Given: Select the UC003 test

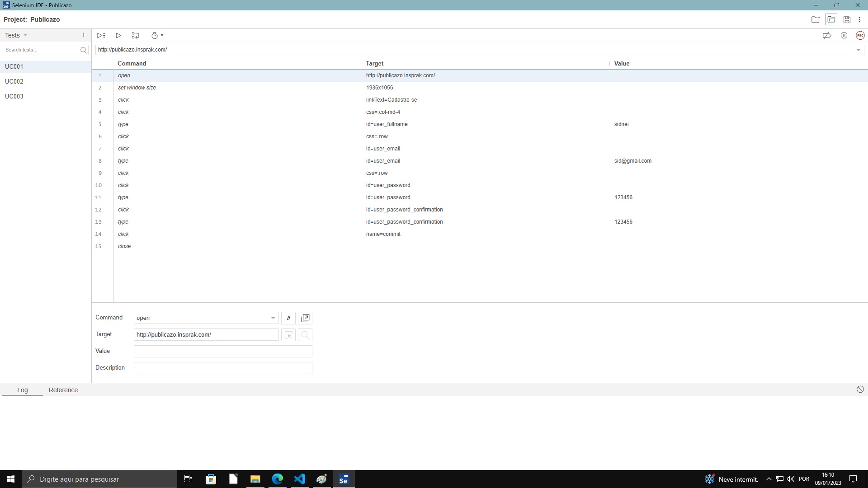Looking at the screenshot, I should tap(45, 96).
